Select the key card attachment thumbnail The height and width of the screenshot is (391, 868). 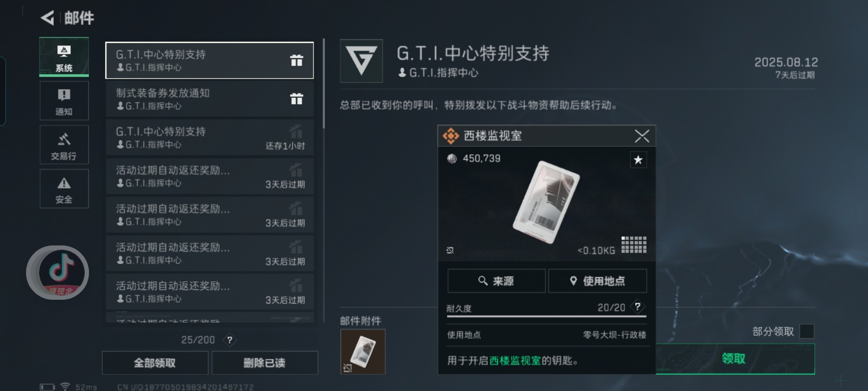point(363,352)
